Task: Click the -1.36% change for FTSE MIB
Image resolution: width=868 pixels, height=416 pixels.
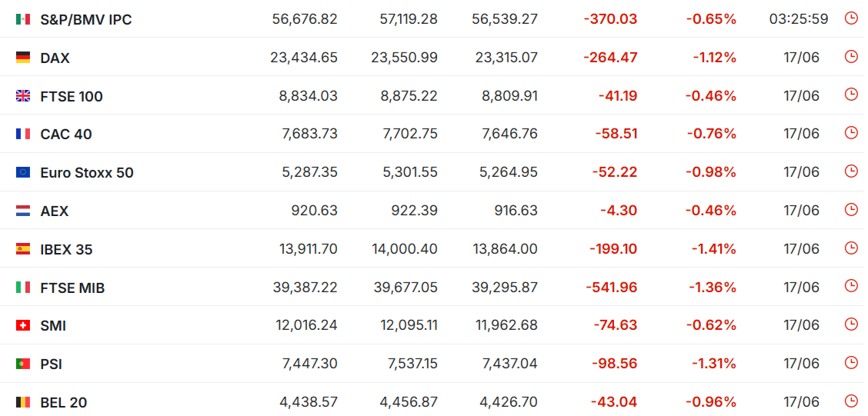Action: click(x=713, y=288)
